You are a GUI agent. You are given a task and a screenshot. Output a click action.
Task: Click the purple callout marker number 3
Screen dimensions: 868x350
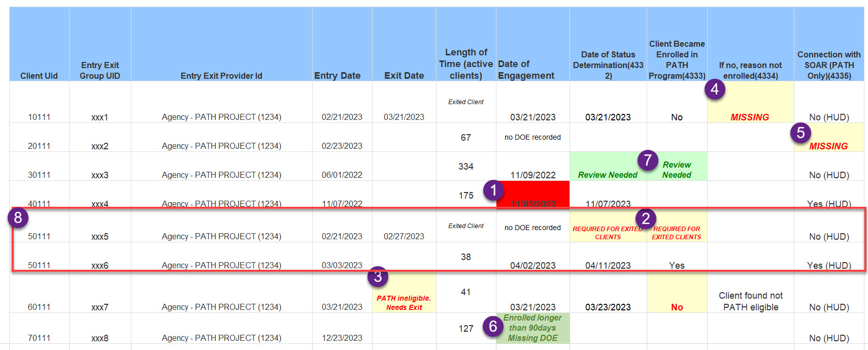378,277
